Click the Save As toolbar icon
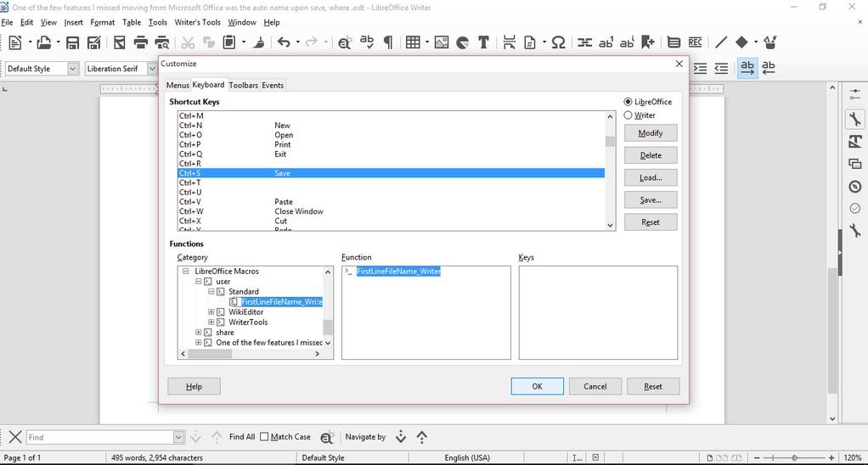Viewport: 868px width, 465px height. [x=94, y=42]
